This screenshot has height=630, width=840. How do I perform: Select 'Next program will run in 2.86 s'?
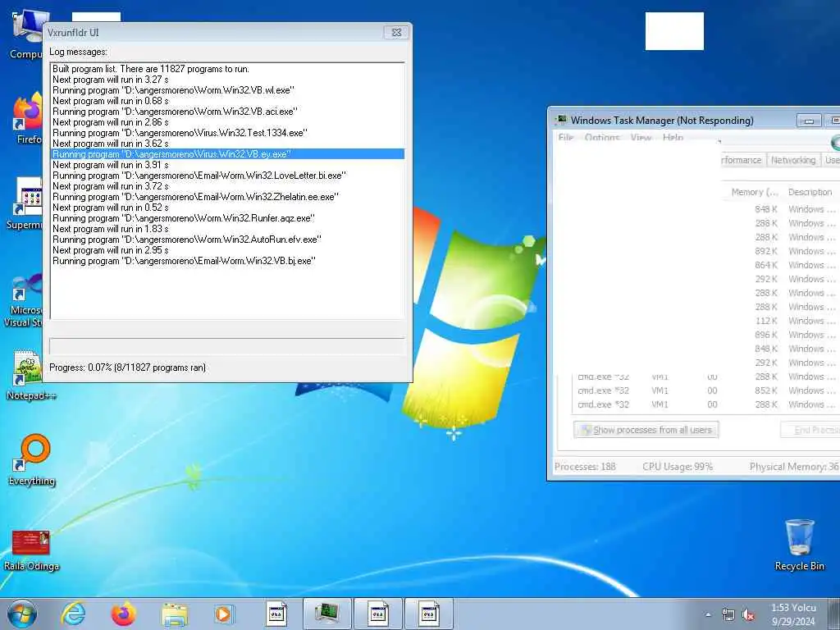pyautogui.click(x=227, y=122)
